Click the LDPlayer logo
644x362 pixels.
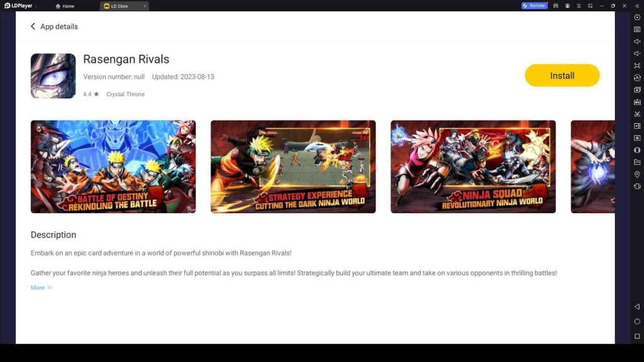click(18, 6)
